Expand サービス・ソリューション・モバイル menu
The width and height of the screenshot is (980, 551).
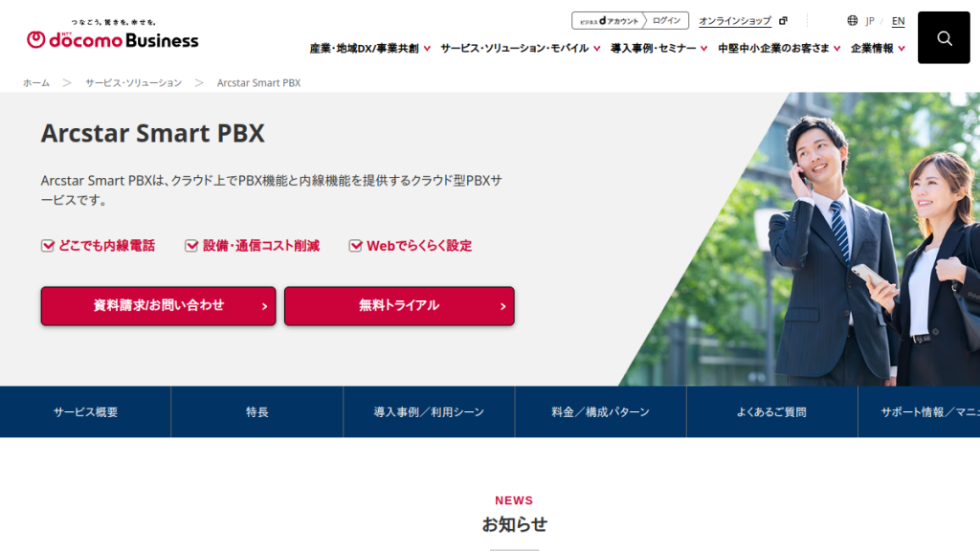[520, 48]
